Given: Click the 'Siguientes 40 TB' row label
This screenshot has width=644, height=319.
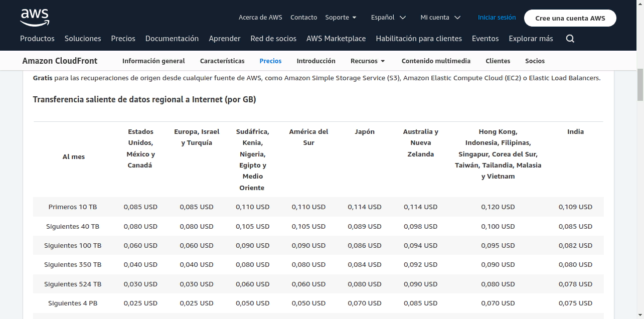Looking at the screenshot, I should [x=73, y=226].
